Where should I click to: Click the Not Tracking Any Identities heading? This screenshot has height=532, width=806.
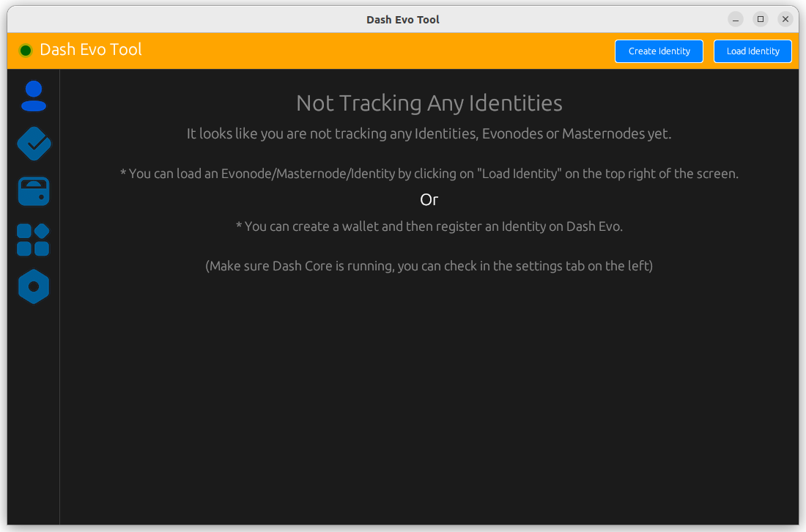(x=429, y=103)
